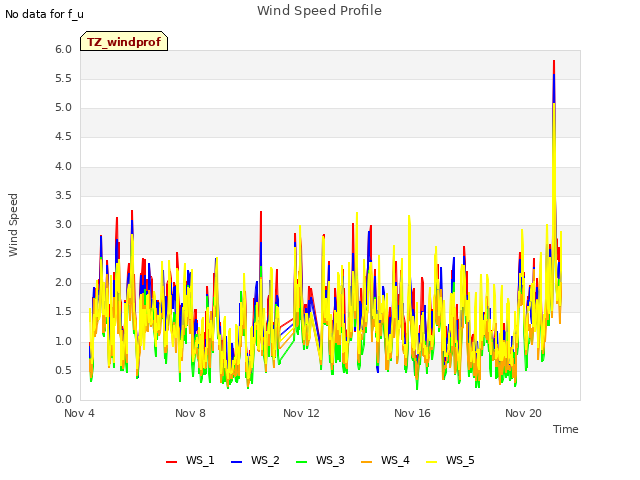Click the yellow WS_5 legend swatch
The height and width of the screenshot is (480, 640).
[431, 462]
